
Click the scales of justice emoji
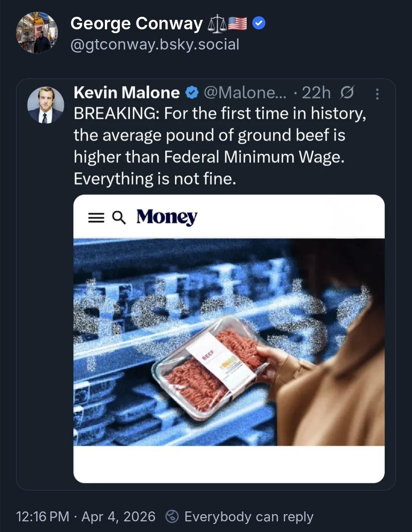pos(216,24)
